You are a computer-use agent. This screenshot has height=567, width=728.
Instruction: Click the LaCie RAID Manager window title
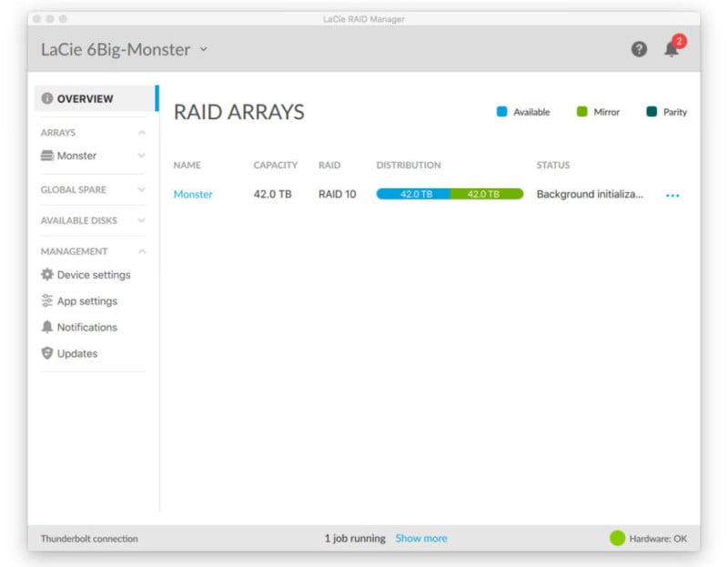tap(364, 19)
